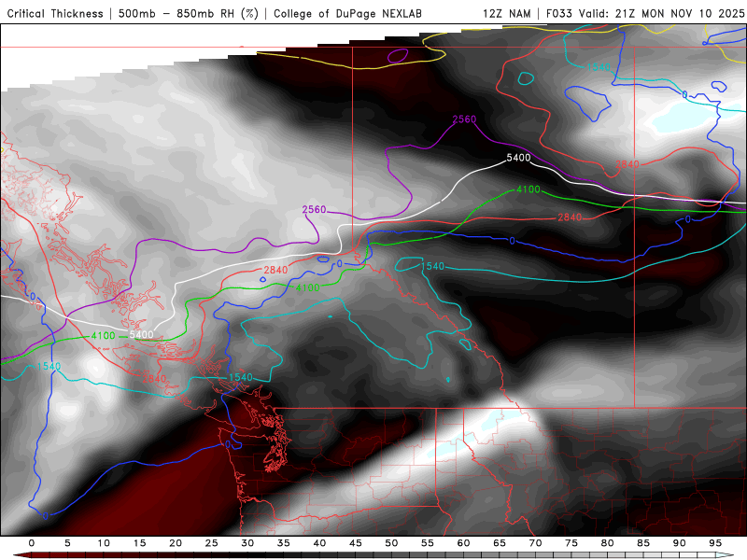Click the colorbar scale label "10"

(104, 543)
